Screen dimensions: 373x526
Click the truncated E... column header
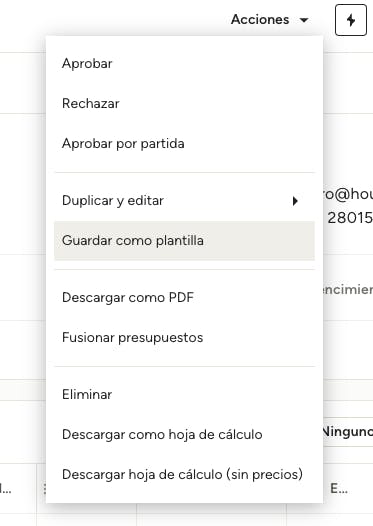click(339, 489)
